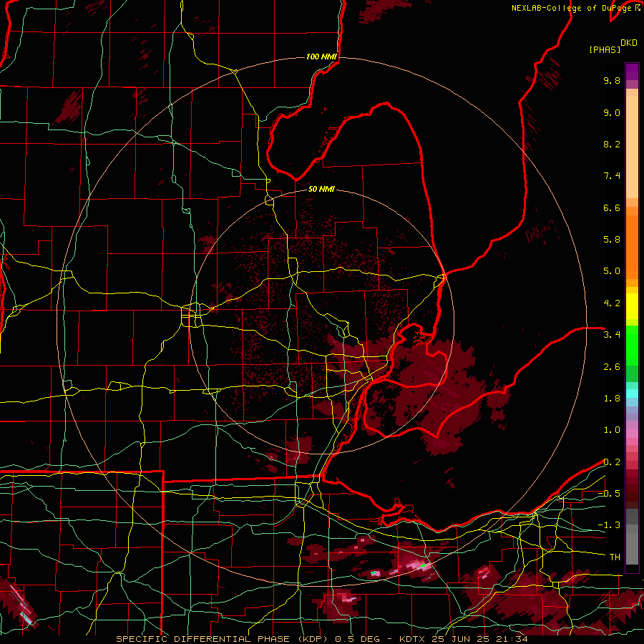The width and height of the screenshot is (644, 644).
Task: Click the 0.2 value on color scale
Action: [x=612, y=462]
